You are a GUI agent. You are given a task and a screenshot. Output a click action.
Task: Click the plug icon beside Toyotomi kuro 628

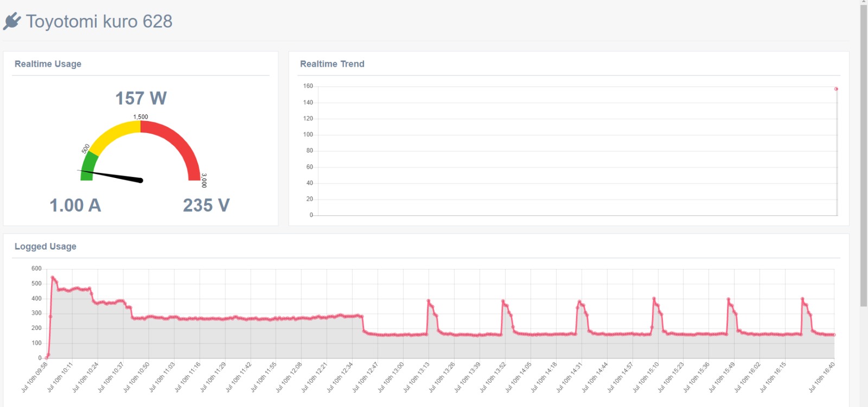click(11, 21)
